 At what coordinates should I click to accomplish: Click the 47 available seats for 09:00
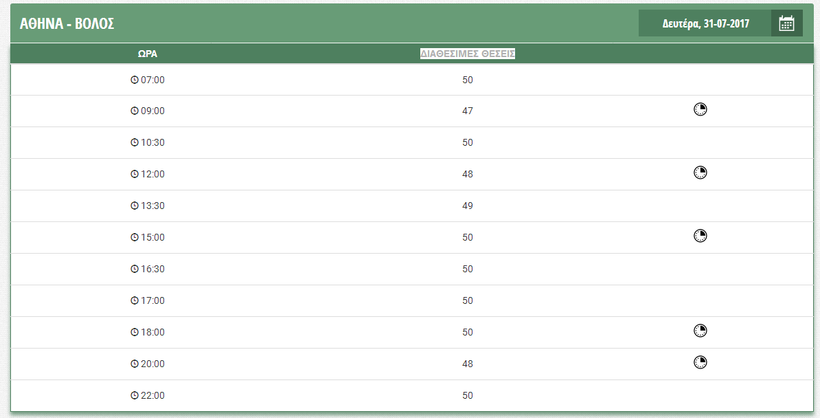[467, 111]
